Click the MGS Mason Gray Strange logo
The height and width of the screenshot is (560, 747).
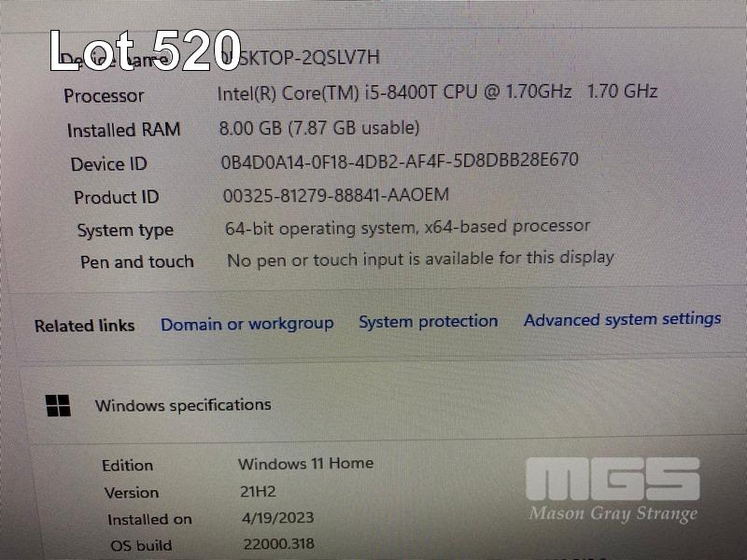[x=613, y=491]
